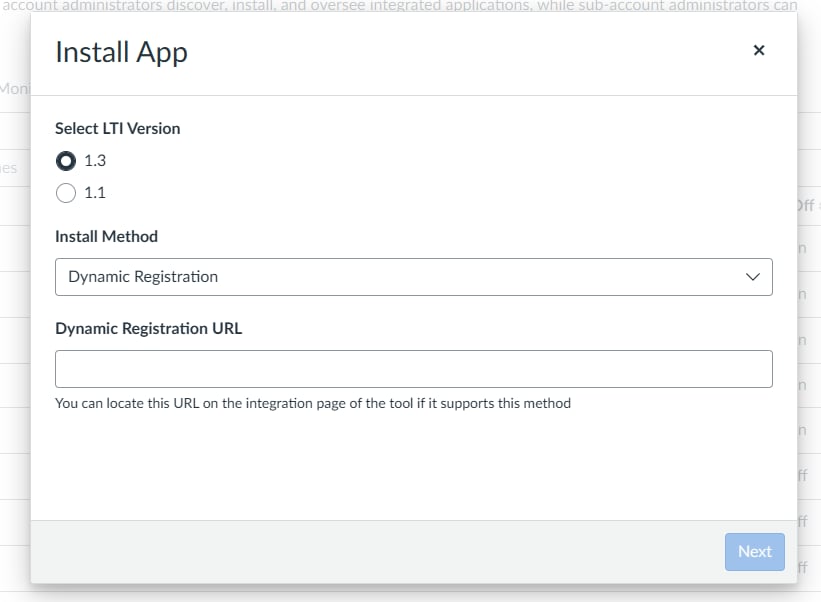Click the Install Method label
The height and width of the screenshot is (602, 821).
point(106,237)
